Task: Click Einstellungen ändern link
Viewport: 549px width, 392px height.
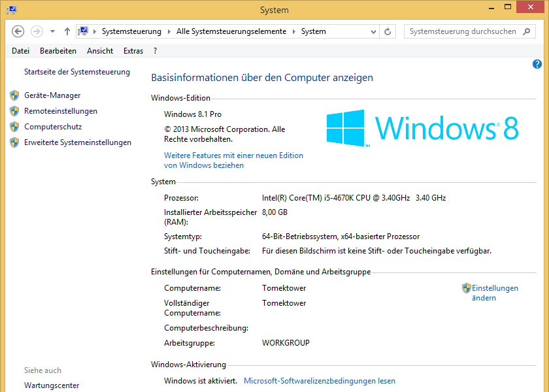Action: tap(495, 293)
